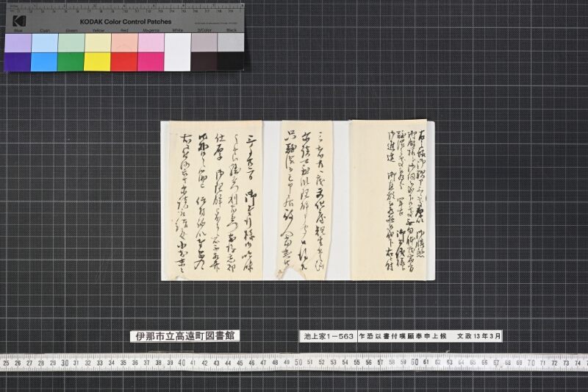Click the 'Magenta' label on the chart

coord(151,30)
